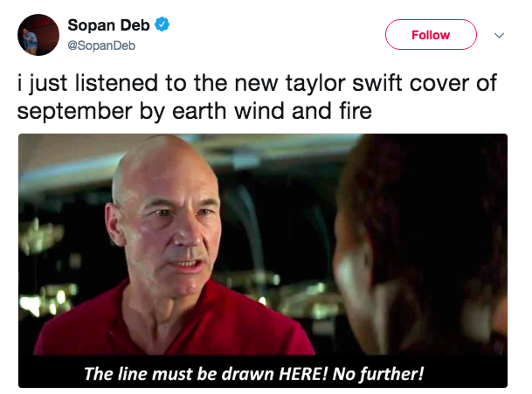The width and height of the screenshot is (532, 394).
Task: Open Sopan Deb's round profile avatar
Action: tap(38, 35)
